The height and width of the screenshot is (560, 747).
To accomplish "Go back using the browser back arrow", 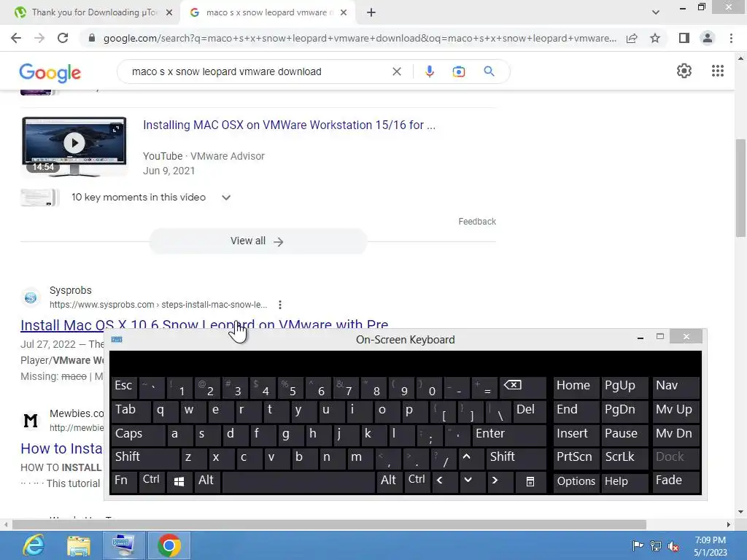I will pyautogui.click(x=16, y=38).
